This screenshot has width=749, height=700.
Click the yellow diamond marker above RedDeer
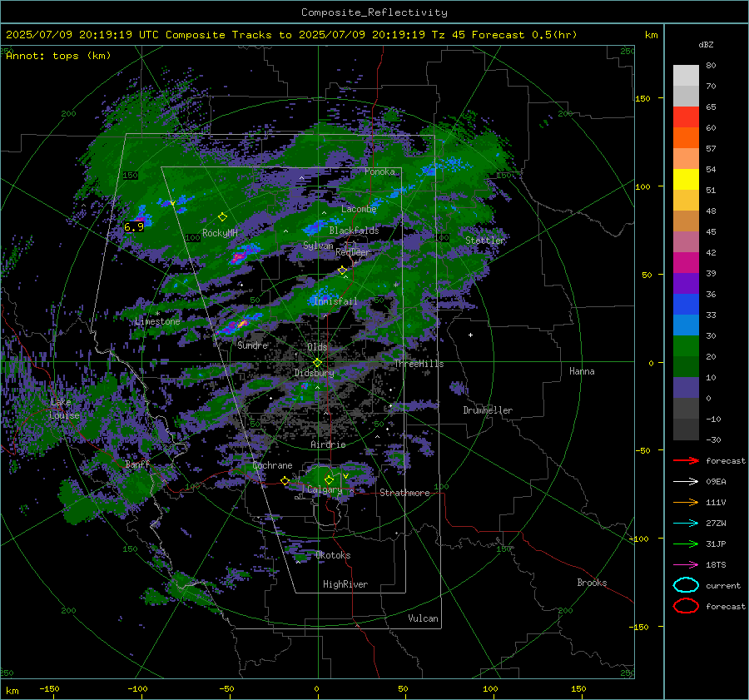tap(342, 271)
